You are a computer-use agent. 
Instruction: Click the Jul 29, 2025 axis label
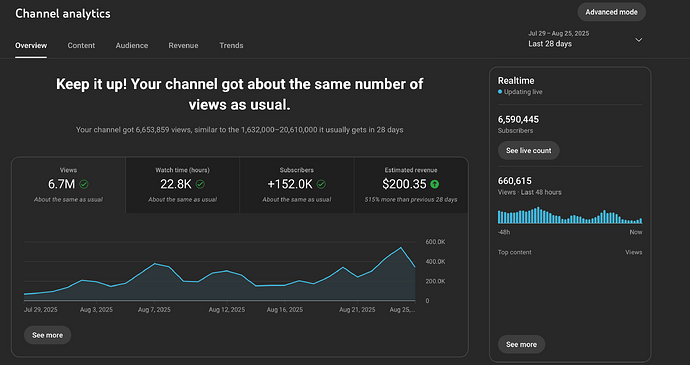click(x=40, y=310)
